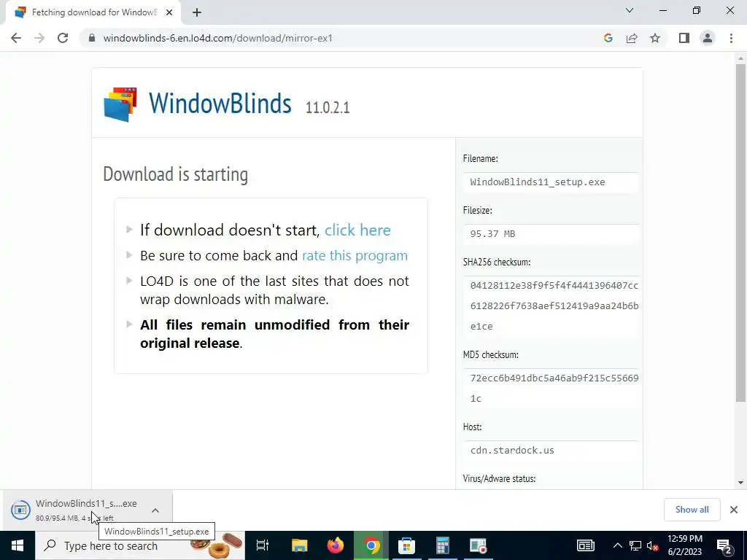Click scrollbar up arrow
747x560 pixels.
[x=740, y=58]
